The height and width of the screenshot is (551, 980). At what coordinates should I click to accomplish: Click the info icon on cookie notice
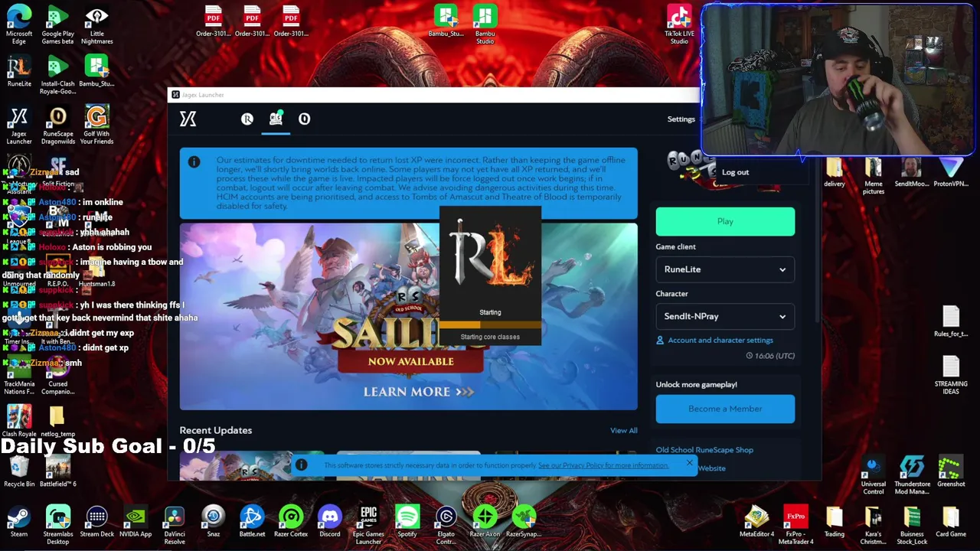click(x=301, y=465)
